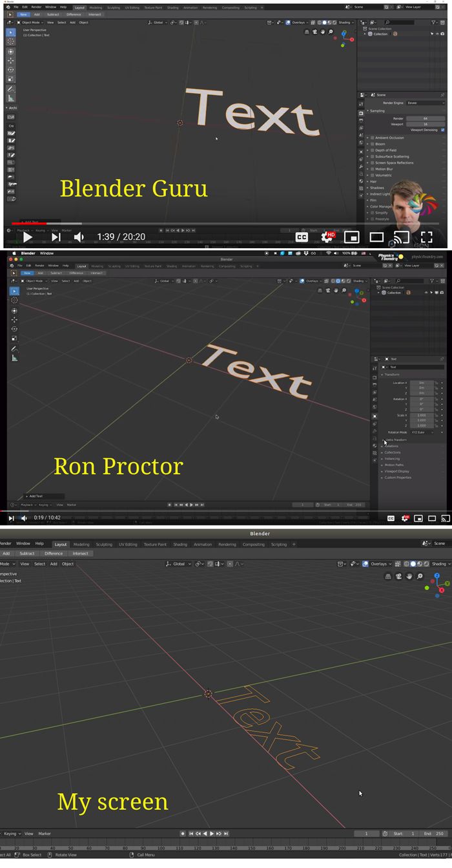Mute volume in the Blender Guru player
Viewport: 452px width, 868px height.
pyautogui.click(x=79, y=237)
